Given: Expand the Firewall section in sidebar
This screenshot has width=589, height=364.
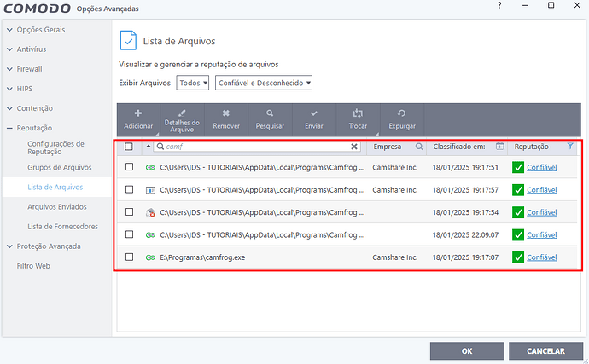Looking at the screenshot, I should (29, 69).
